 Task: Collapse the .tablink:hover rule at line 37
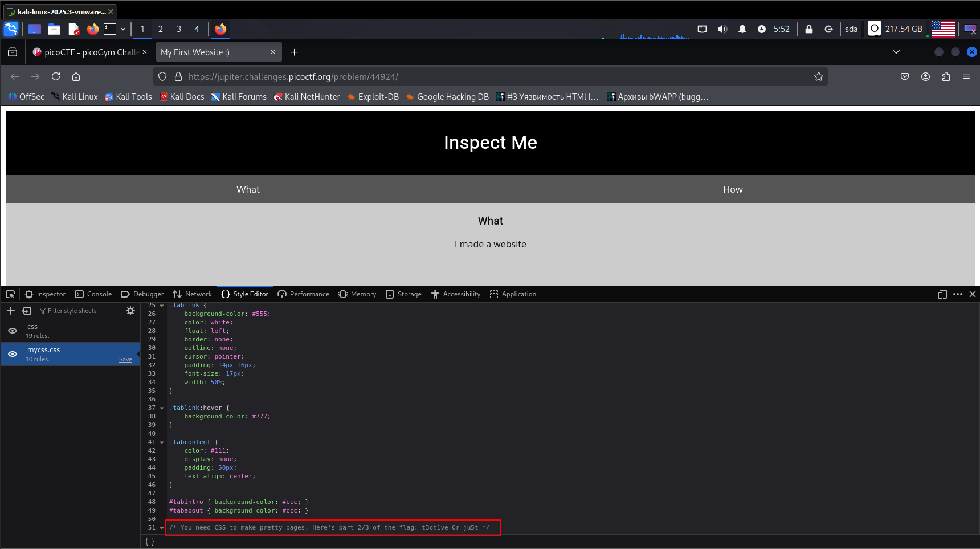[162, 408]
